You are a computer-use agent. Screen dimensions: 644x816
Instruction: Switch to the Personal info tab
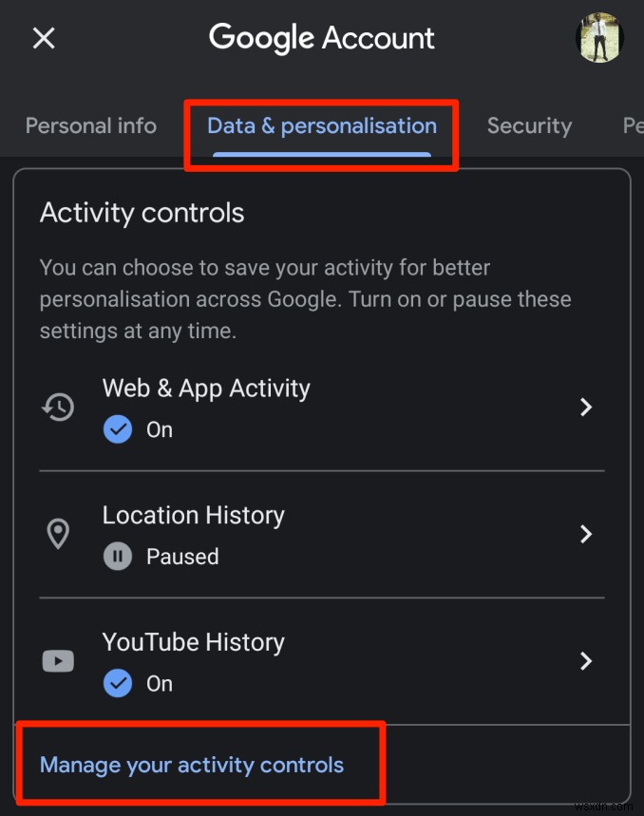[90, 125]
